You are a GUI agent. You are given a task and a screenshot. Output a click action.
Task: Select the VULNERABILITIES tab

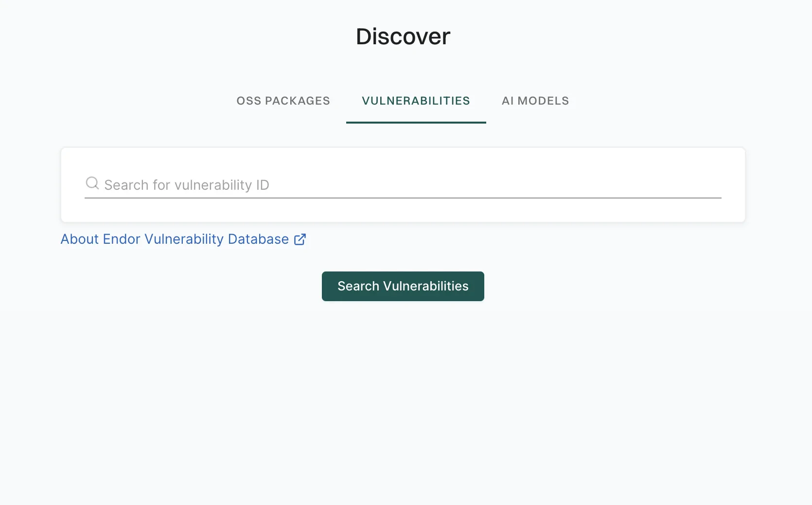click(x=416, y=101)
